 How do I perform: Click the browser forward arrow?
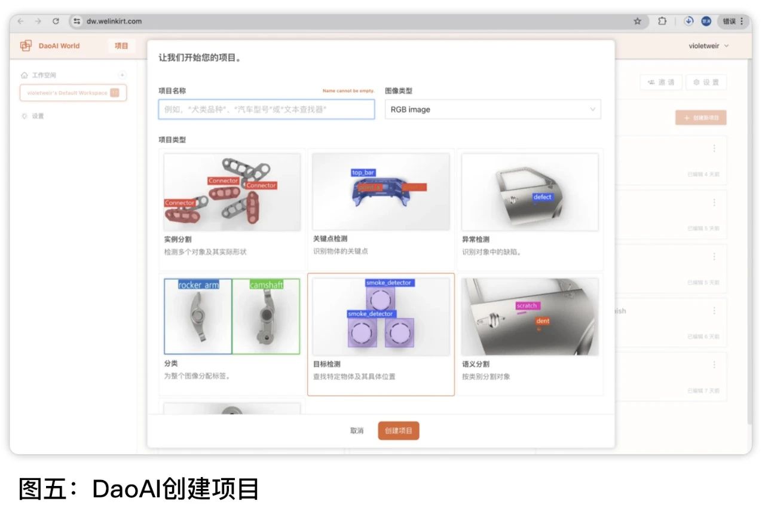click(38, 21)
